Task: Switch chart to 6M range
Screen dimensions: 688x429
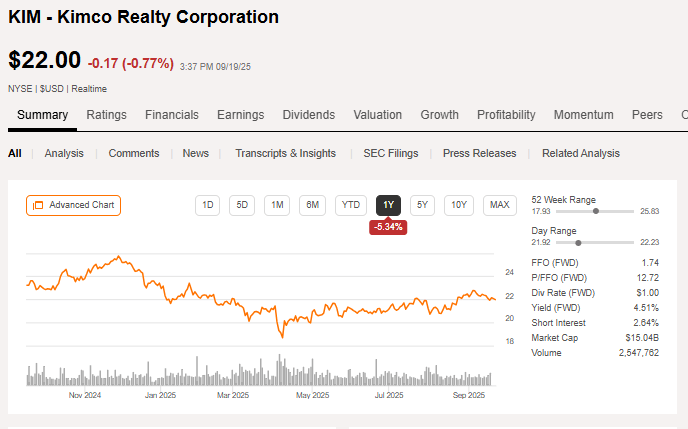Action: coord(312,205)
